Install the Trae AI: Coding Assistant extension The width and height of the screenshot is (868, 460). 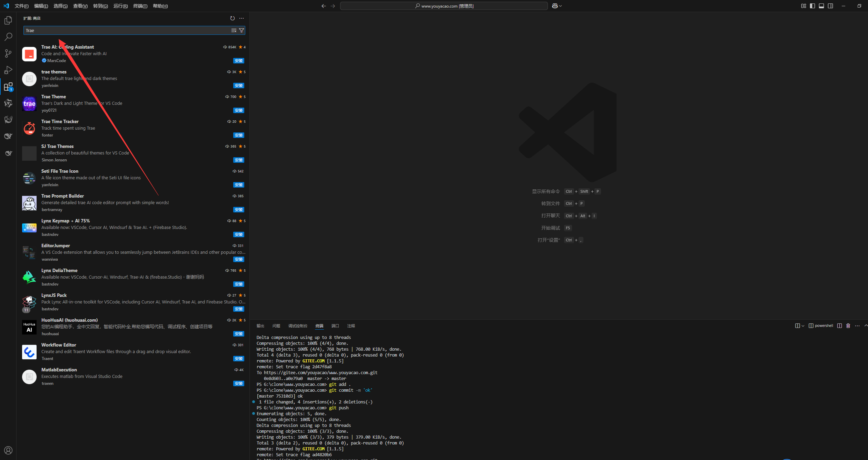tap(238, 61)
